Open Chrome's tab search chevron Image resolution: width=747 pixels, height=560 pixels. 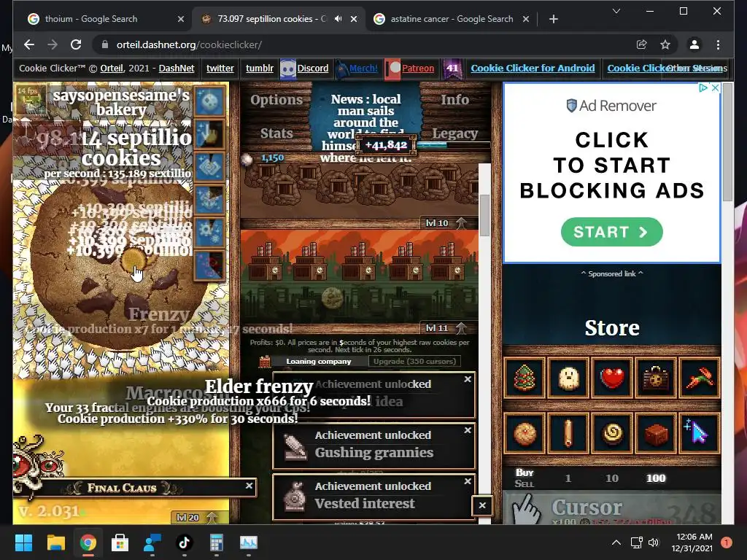[x=616, y=11]
